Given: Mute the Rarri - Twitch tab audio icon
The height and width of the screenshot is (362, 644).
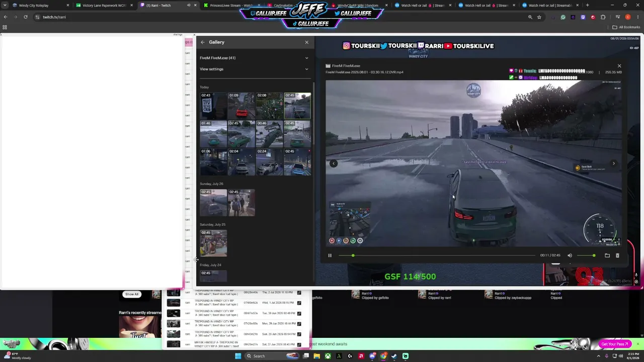Looking at the screenshot, I should 189,6.
